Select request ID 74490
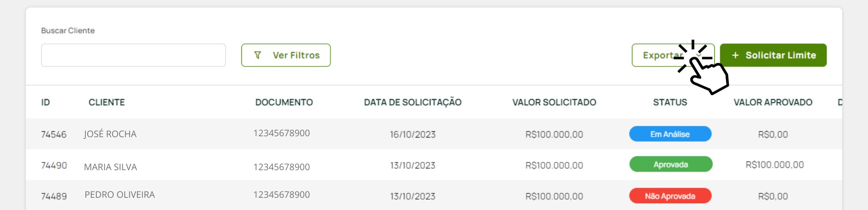This screenshot has height=210, width=868. coord(54,166)
